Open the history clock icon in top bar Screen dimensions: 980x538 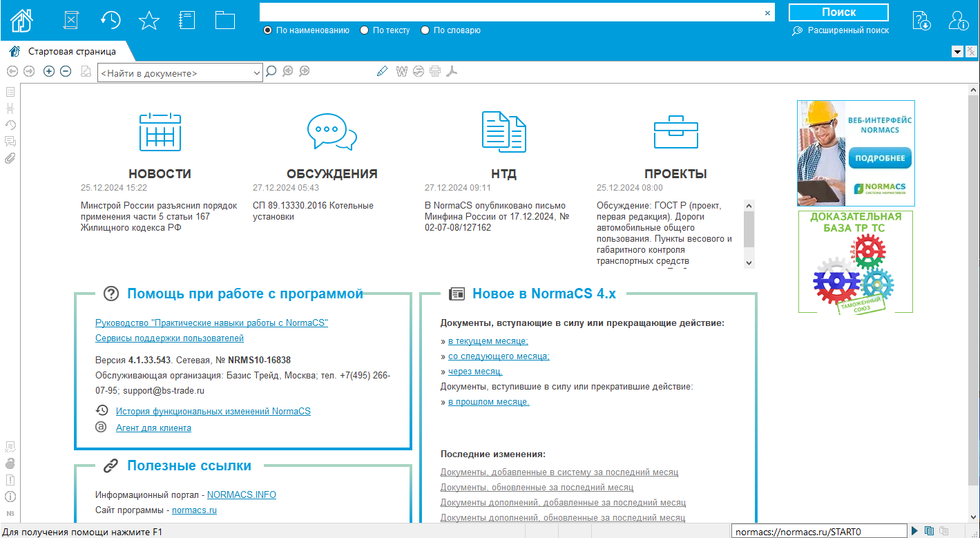(x=111, y=20)
